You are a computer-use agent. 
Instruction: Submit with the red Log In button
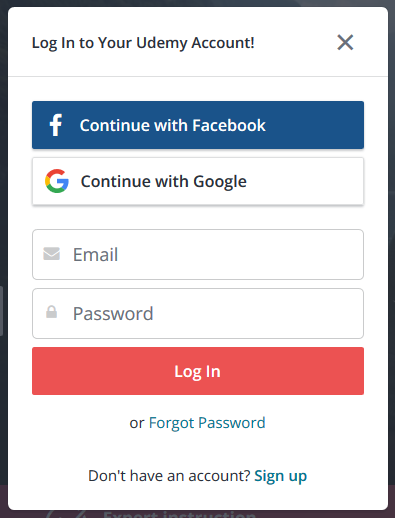(198, 371)
